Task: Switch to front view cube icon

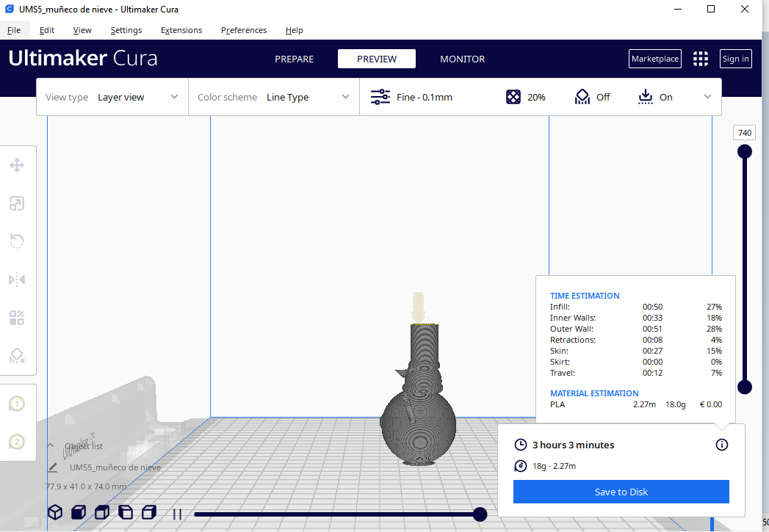Action: [x=79, y=512]
